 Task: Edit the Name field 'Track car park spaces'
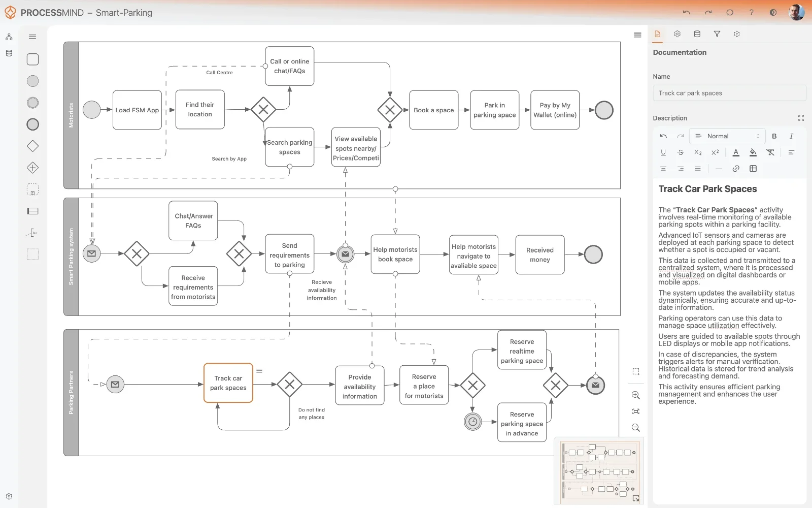pyautogui.click(x=729, y=93)
